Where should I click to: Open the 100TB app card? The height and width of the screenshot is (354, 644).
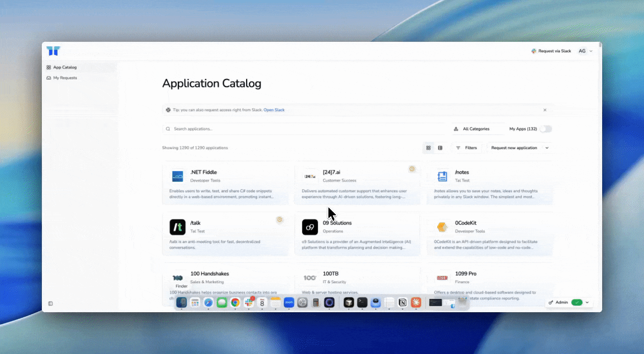(x=357, y=284)
